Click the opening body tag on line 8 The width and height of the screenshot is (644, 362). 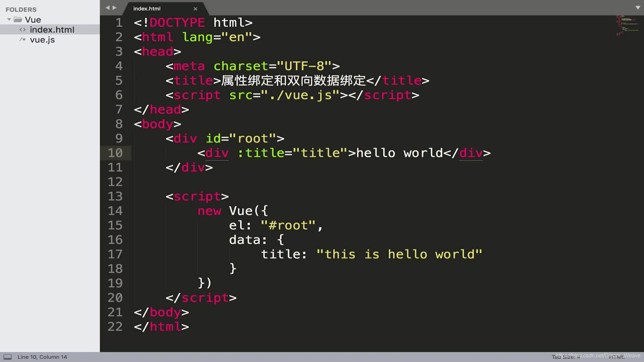point(158,124)
